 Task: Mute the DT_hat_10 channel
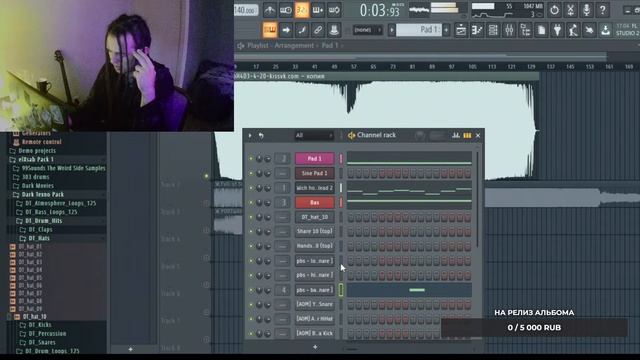coord(251,217)
